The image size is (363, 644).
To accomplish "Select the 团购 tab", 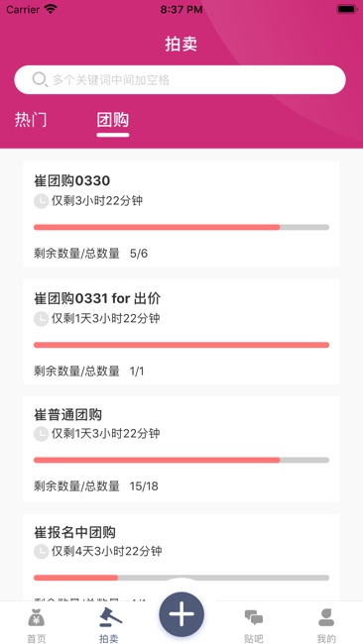I will (x=113, y=120).
